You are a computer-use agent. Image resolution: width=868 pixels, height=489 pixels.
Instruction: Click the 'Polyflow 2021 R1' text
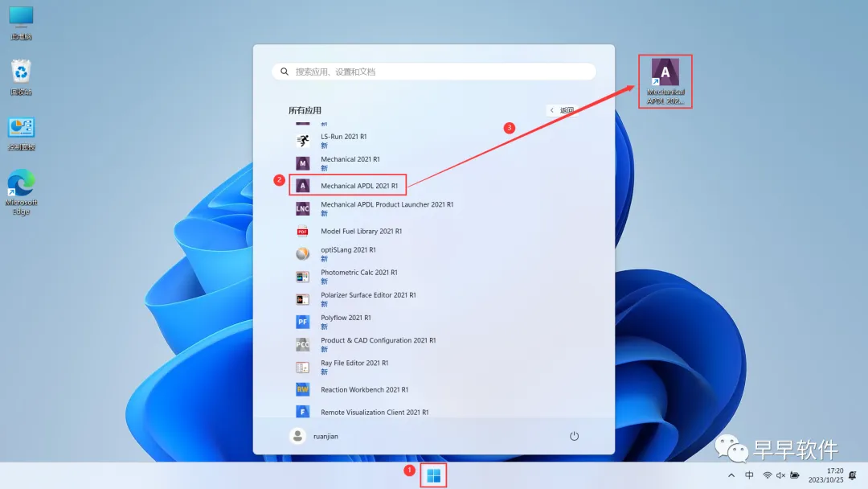(346, 318)
